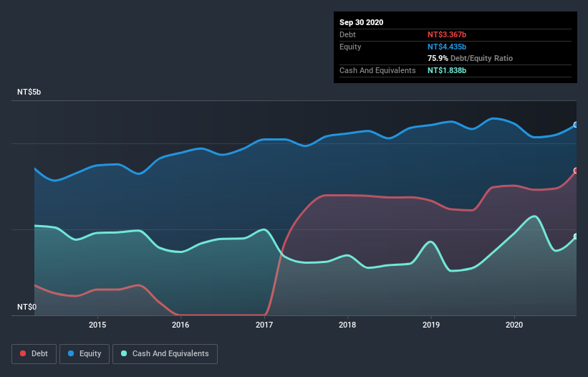Image resolution: width=588 pixels, height=377 pixels.
Task: Click the NT$3.367b debt value
Action: coord(447,34)
